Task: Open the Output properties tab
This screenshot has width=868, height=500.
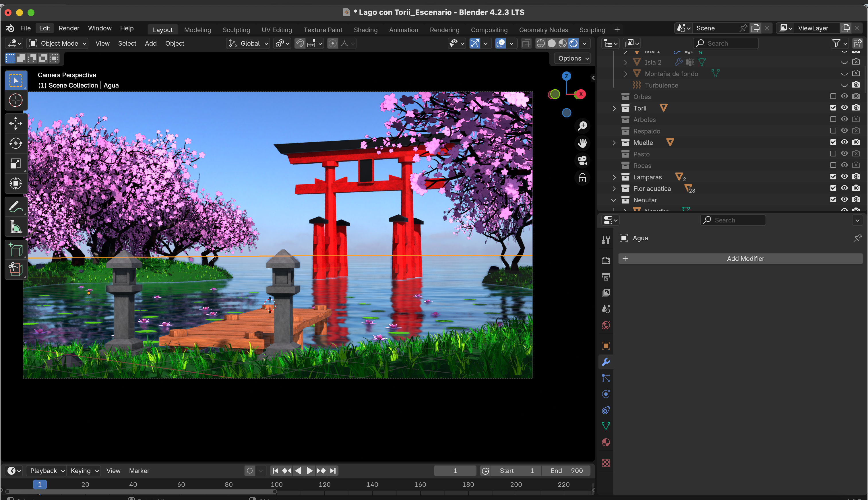Action: pyautogui.click(x=606, y=277)
